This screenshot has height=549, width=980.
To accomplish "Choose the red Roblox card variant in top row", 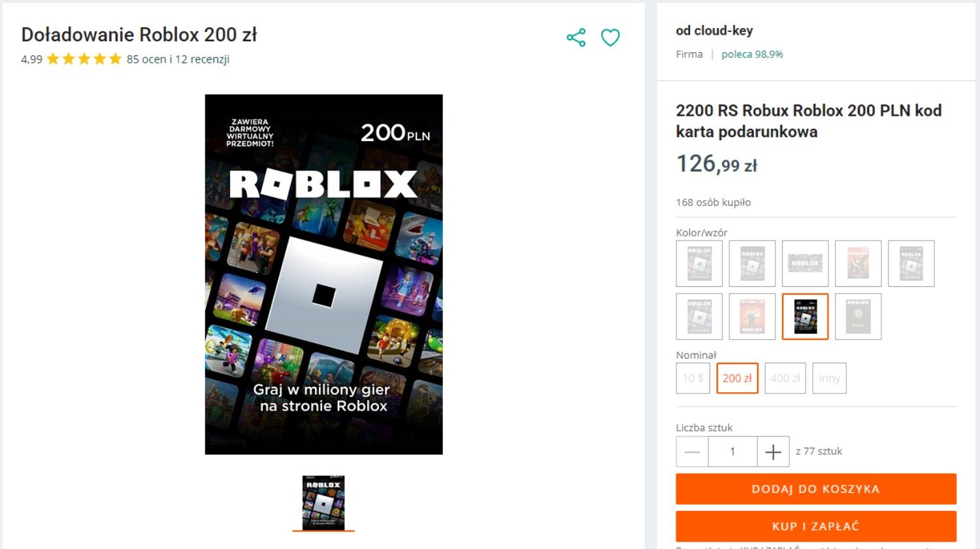I will (x=858, y=263).
